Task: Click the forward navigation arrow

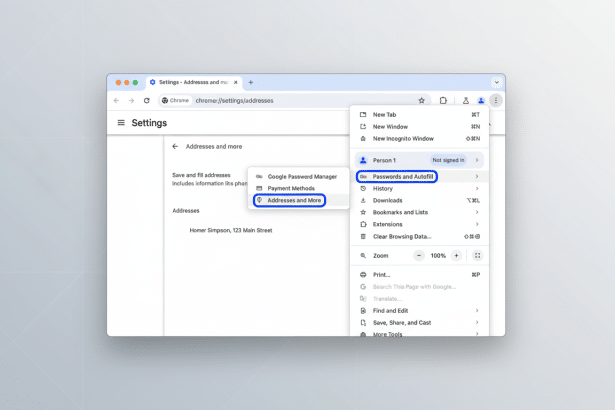Action: click(131, 101)
